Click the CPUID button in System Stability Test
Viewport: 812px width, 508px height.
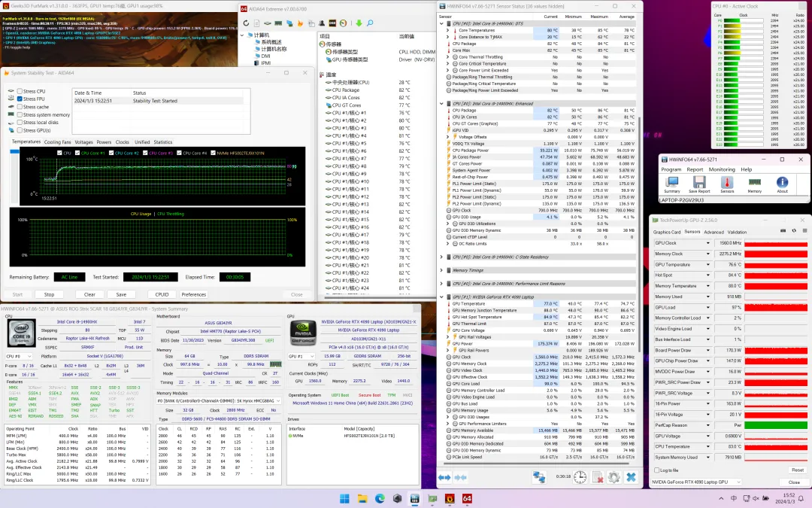click(x=162, y=294)
